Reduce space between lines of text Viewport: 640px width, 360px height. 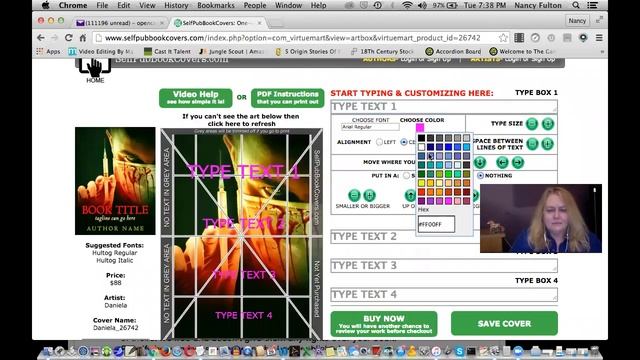coord(532,144)
